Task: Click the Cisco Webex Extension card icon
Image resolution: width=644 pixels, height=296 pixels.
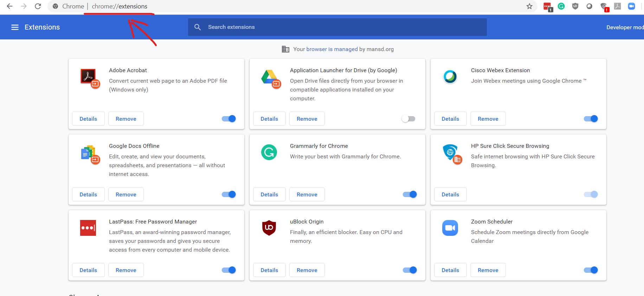Action: (450, 76)
